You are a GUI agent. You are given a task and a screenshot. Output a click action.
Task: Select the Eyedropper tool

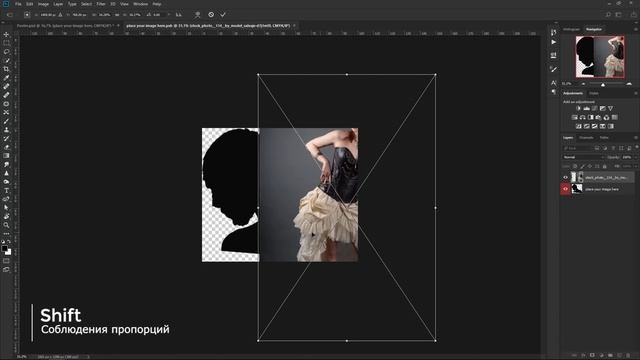click(x=6, y=78)
